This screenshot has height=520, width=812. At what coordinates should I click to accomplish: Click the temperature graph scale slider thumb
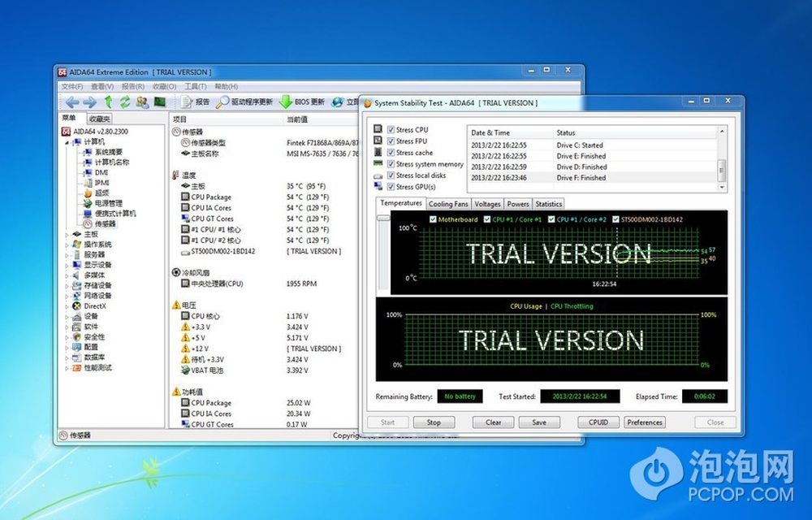[383, 218]
